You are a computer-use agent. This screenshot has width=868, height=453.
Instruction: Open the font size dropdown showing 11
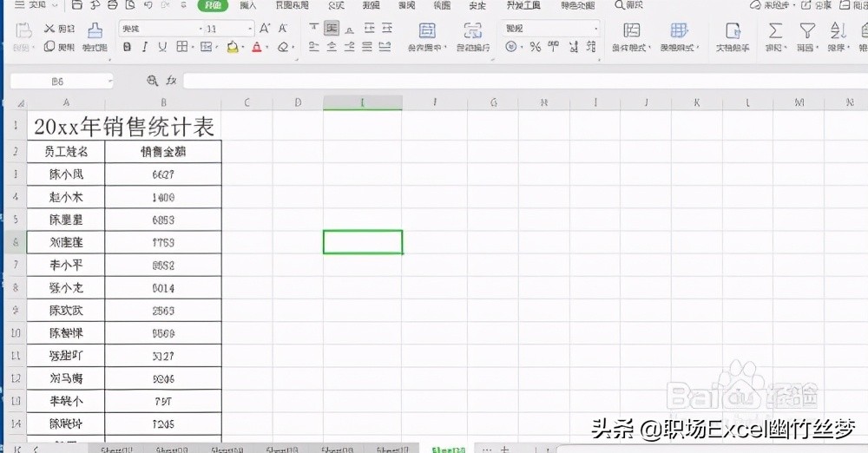click(250, 29)
